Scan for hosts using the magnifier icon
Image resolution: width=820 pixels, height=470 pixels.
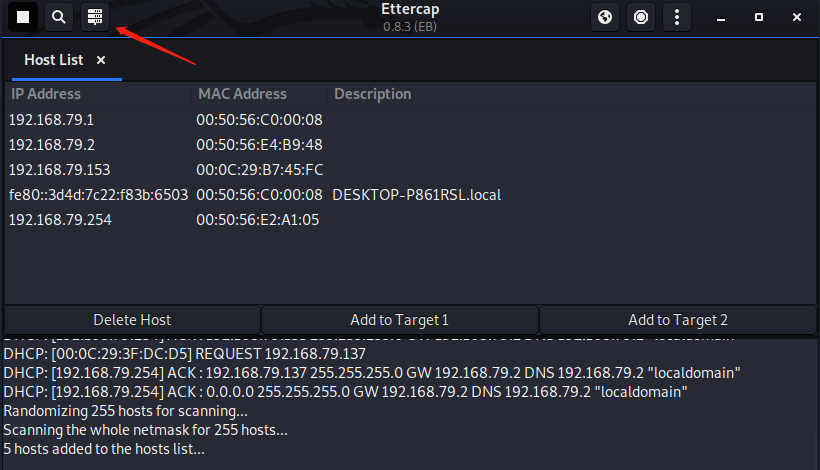coord(59,17)
